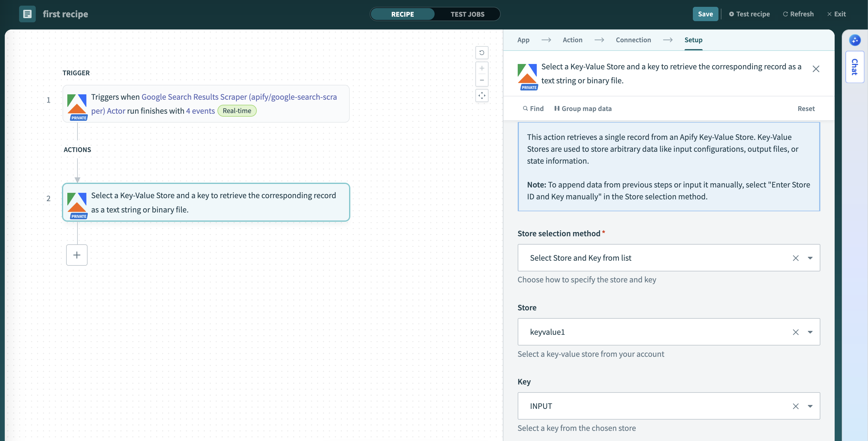
Task: Save the recipe
Action: [x=705, y=14]
